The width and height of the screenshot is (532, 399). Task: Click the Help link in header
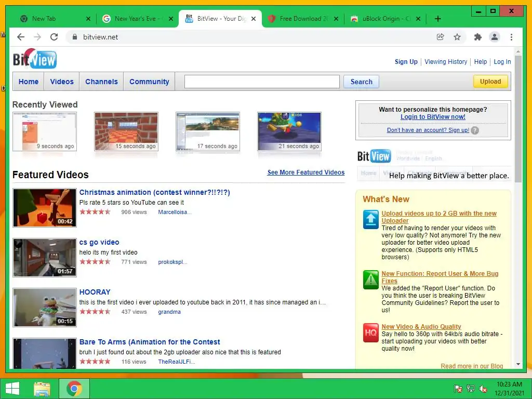(x=481, y=62)
